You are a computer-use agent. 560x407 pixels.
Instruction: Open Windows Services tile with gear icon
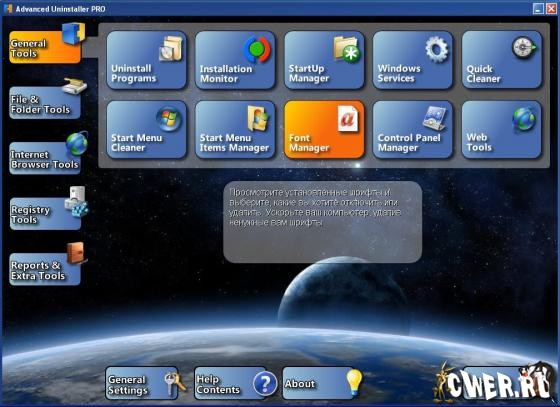click(412, 60)
